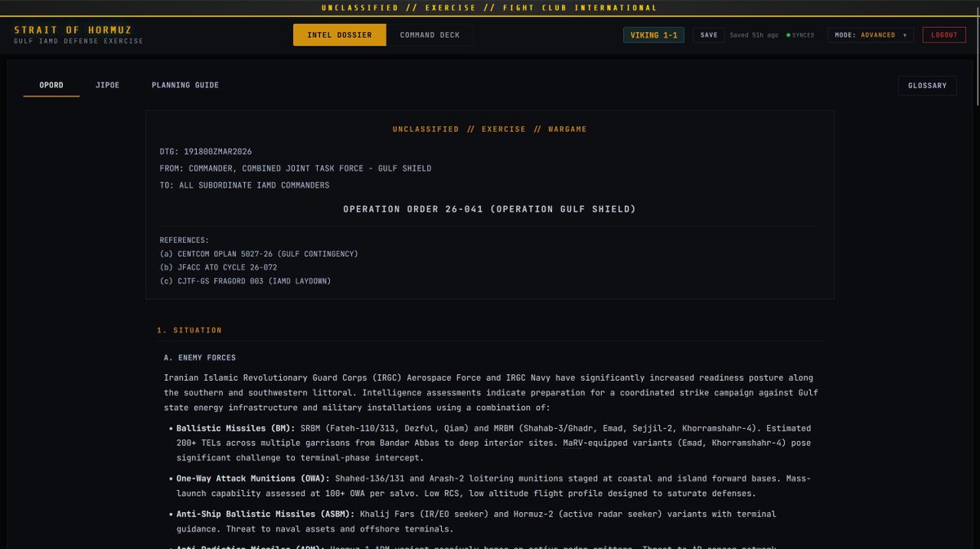Open the Glossary
Viewport: 980px width, 549px height.
pos(927,86)
